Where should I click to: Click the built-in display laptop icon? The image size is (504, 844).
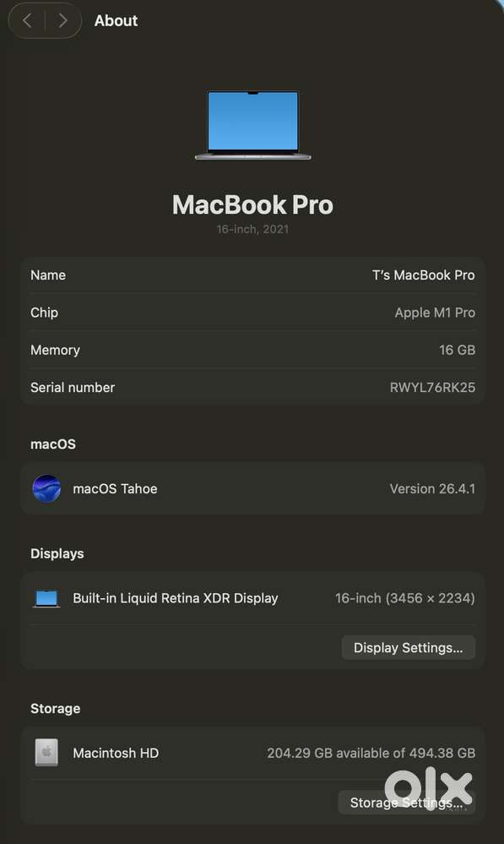tap(46, 598)
